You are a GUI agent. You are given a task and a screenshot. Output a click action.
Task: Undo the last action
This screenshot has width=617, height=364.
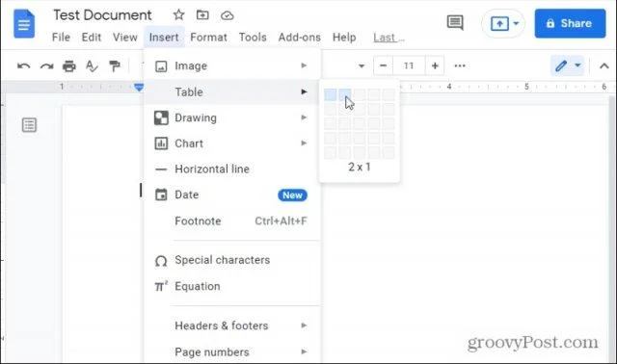[23, 65]
